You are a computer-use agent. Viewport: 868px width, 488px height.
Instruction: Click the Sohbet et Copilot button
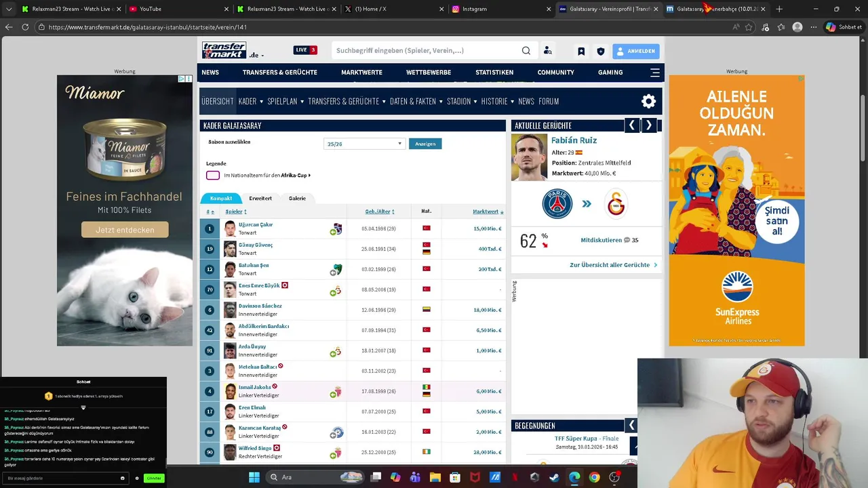[x=844, y=27]
